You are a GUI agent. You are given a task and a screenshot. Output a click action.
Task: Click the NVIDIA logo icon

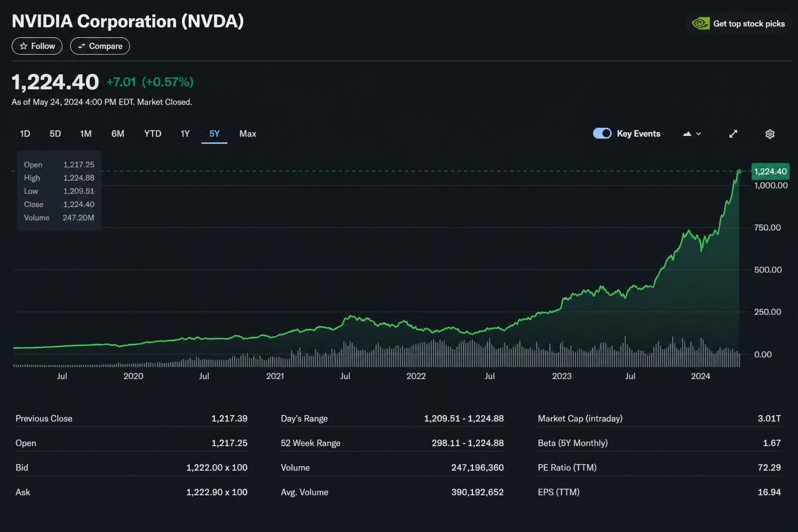[701, 23]
